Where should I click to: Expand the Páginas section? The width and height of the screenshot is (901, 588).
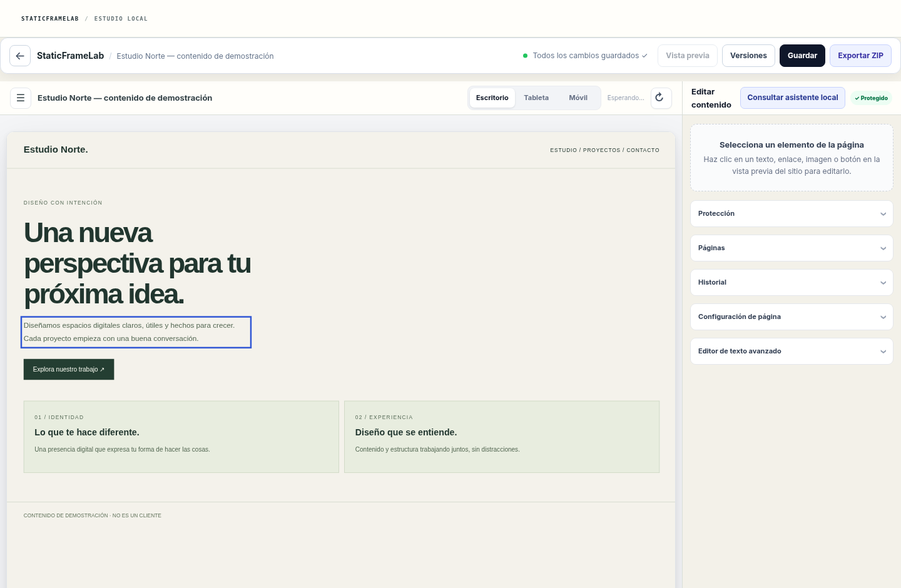(x=792, y=248)
